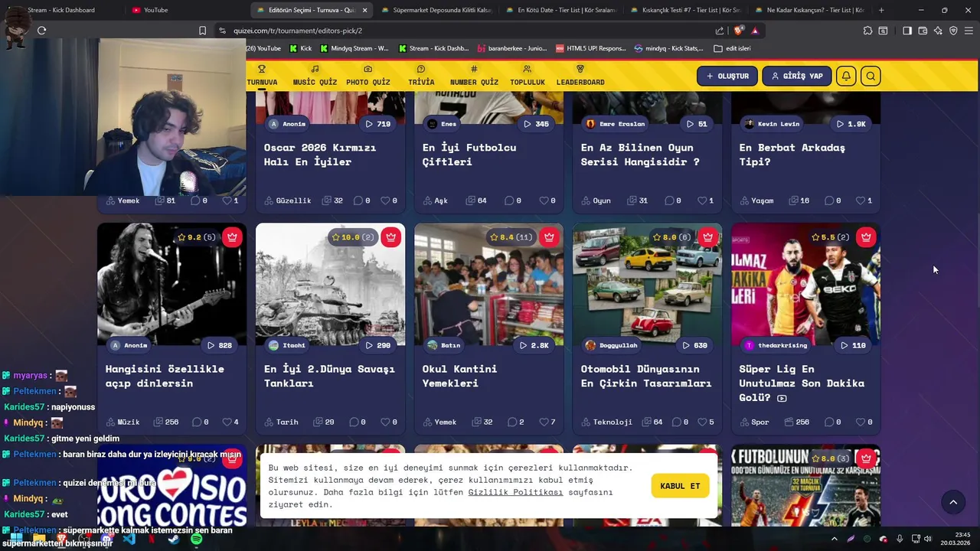Screen dimensions: 980x551
Task: Click the Giriş Yap login button
Action: click(x=797, y=76)
